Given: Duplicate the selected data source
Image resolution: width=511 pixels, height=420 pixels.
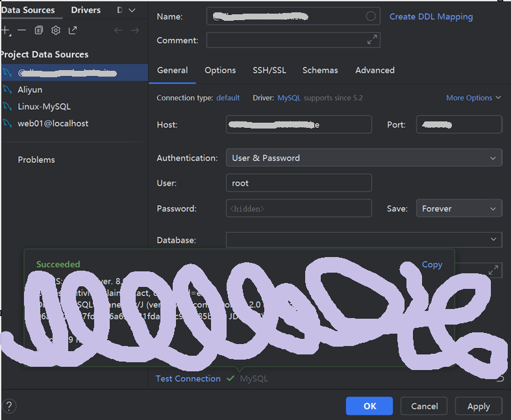Looking at the screenshot, I should point(39,31).
